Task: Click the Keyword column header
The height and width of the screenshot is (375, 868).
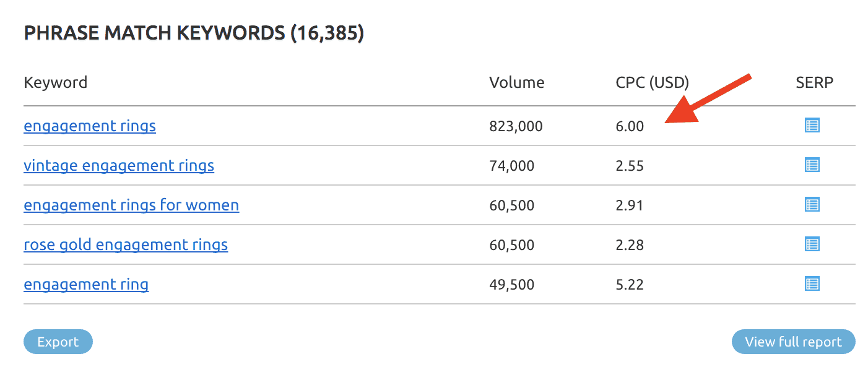Action: (x=55, y=82)
